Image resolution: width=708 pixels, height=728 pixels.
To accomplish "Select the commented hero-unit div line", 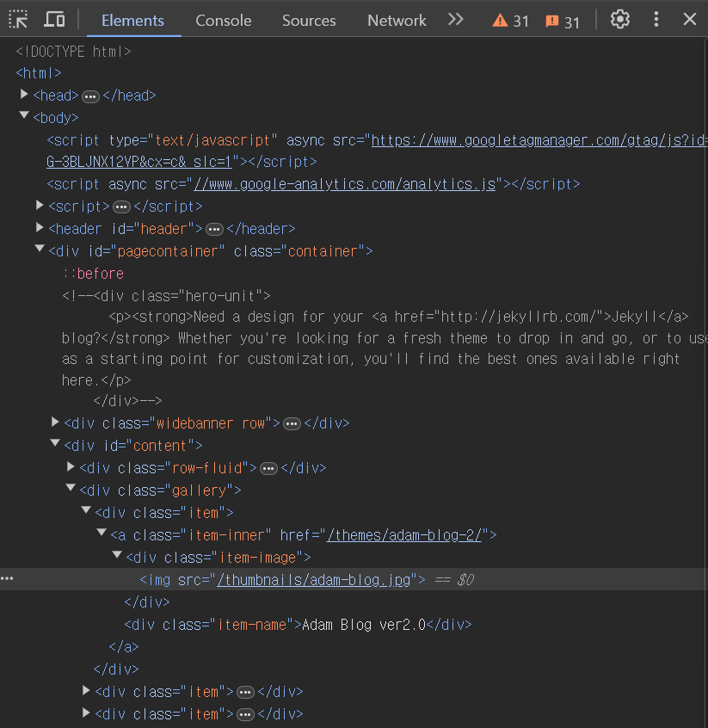I will (166, 296).
